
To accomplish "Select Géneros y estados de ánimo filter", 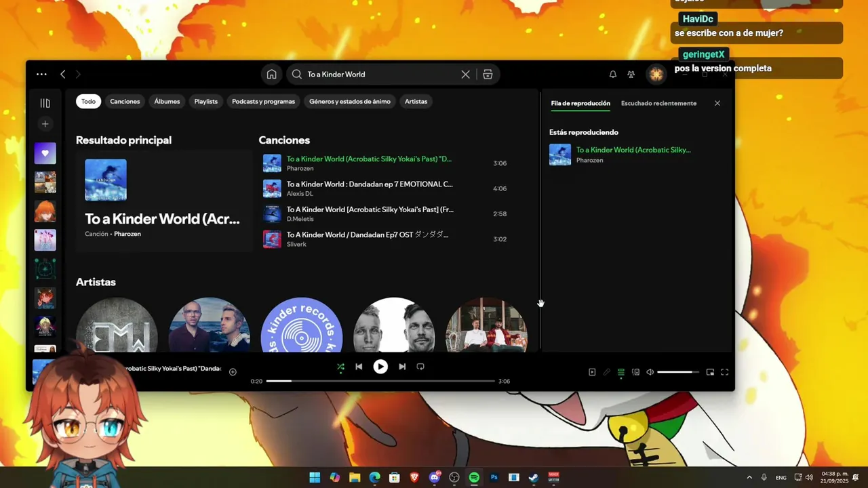I will click(x=350, y=102).
